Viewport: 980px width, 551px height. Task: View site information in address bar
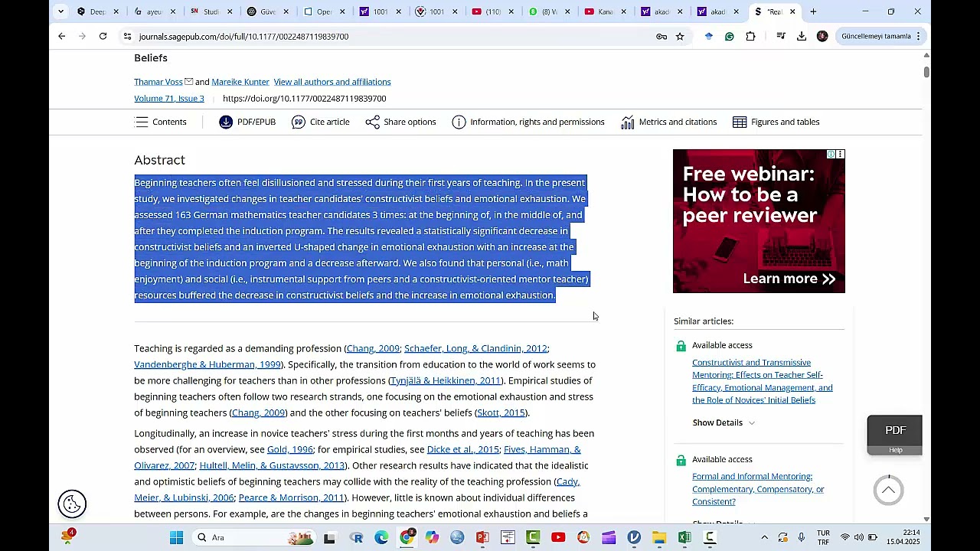pos(128,36)
